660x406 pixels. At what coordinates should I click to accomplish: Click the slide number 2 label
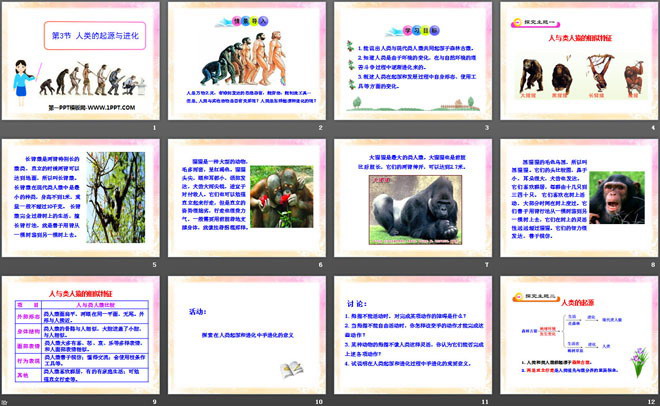(321, 127)
